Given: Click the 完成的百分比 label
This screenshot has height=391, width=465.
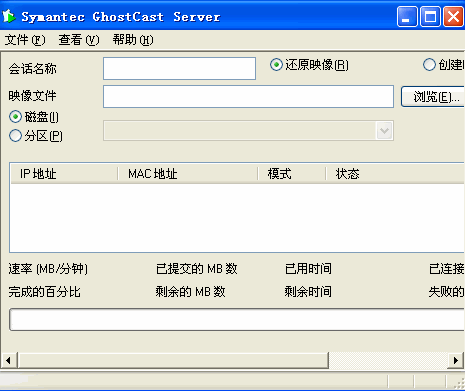Looking at the screenshot, I should (x=44, y=292).
